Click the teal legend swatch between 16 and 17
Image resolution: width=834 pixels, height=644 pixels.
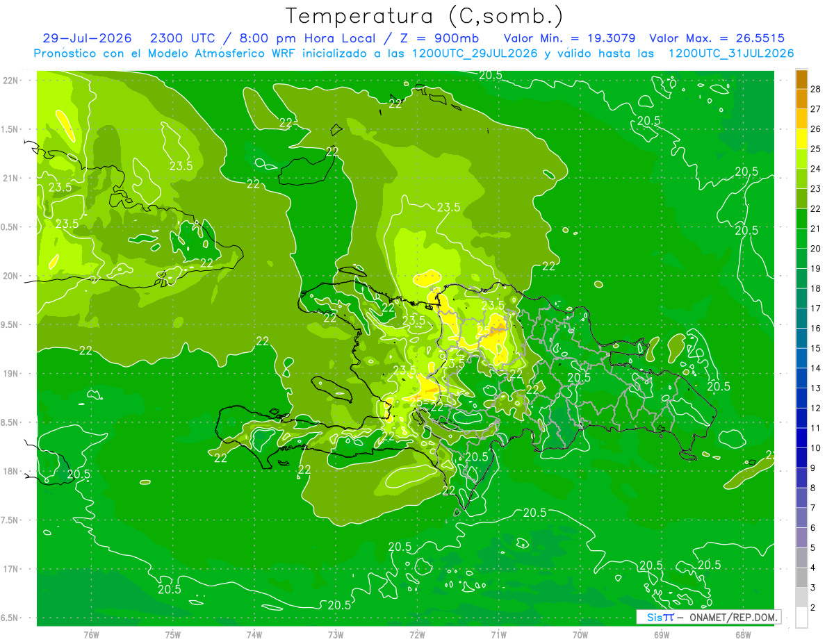(801, 318)
